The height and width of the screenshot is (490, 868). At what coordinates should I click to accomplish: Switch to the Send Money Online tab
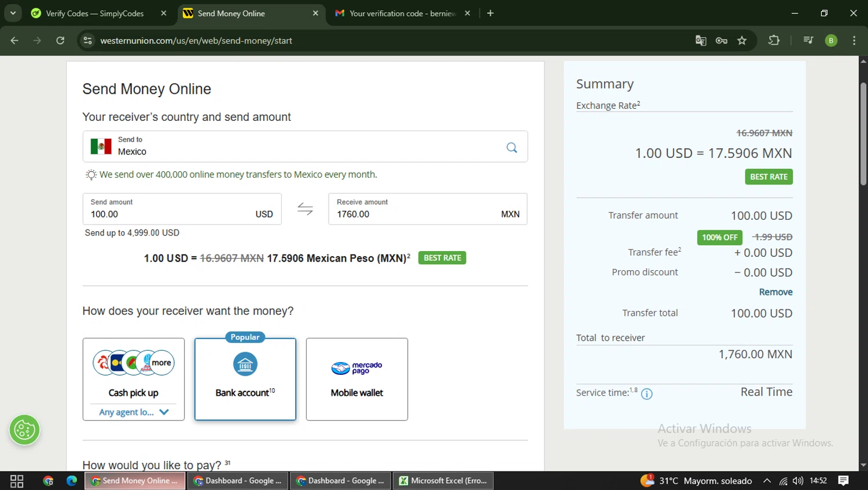pyautogui.click(x=231, y=13)
